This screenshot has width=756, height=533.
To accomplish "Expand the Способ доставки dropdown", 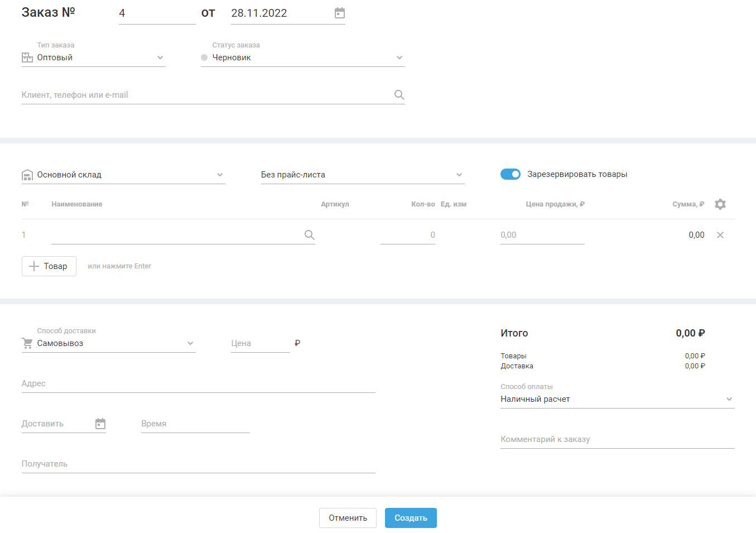I will [190, 343].
